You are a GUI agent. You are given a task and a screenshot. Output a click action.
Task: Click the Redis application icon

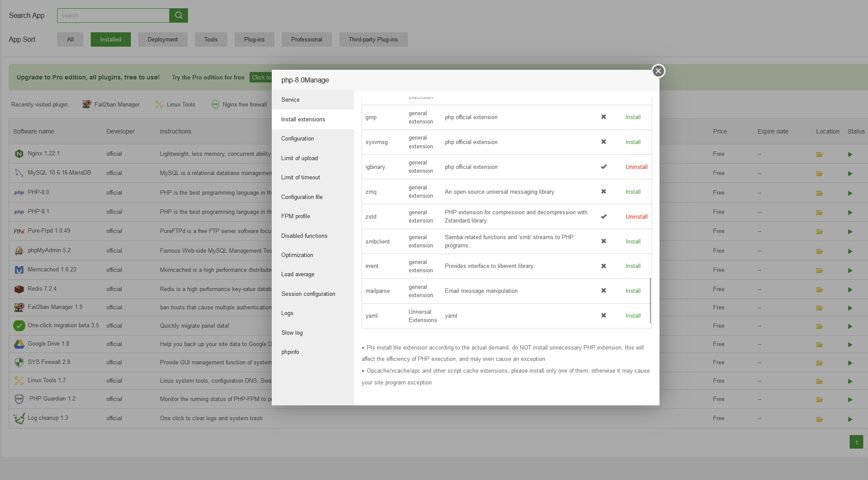coord(19,289)
